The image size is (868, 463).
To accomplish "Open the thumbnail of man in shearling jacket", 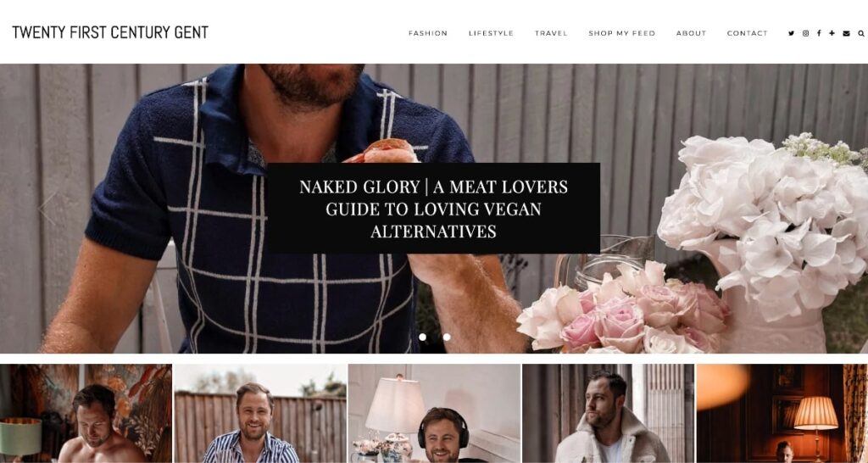I will pyautogui.click(x=608, y=413).
